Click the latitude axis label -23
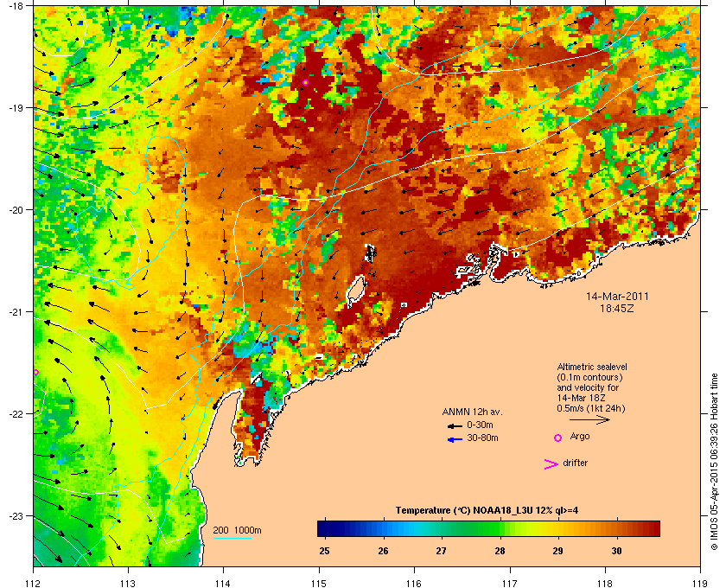 16,515
